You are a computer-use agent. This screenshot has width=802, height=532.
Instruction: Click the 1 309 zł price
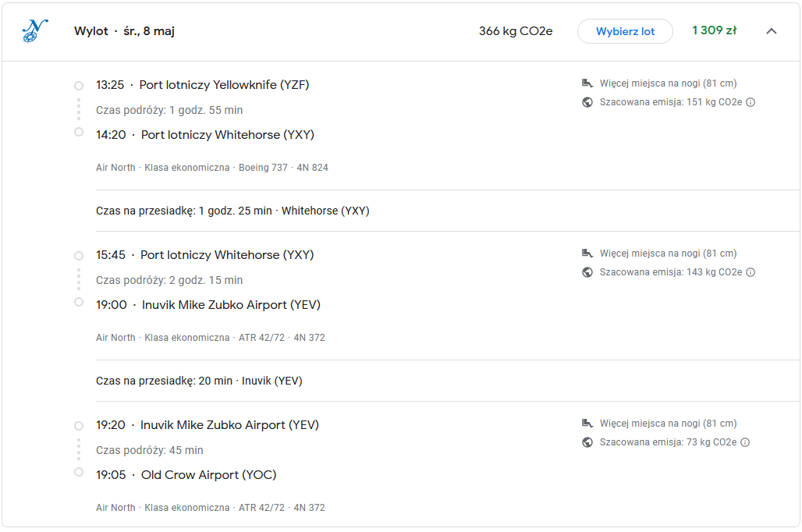[714, 30]
